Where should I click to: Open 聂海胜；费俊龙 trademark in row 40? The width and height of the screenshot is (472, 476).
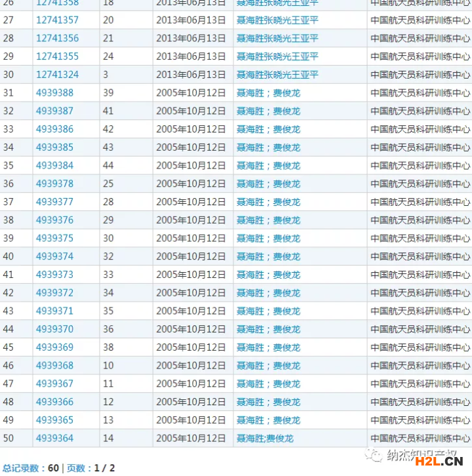(268, 256)
